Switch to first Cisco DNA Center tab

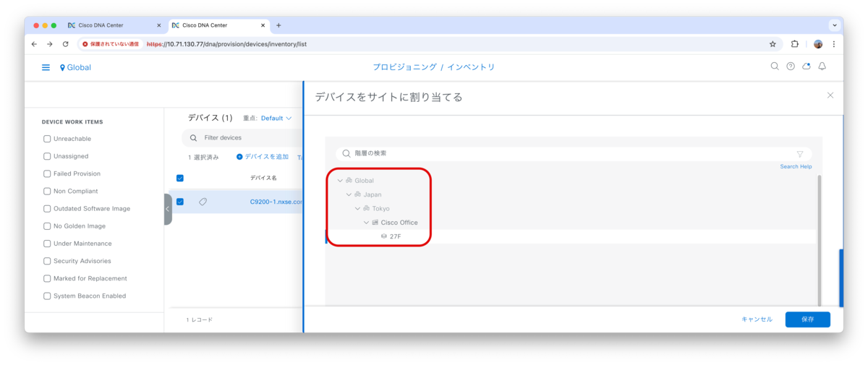(x=116, y=25)
